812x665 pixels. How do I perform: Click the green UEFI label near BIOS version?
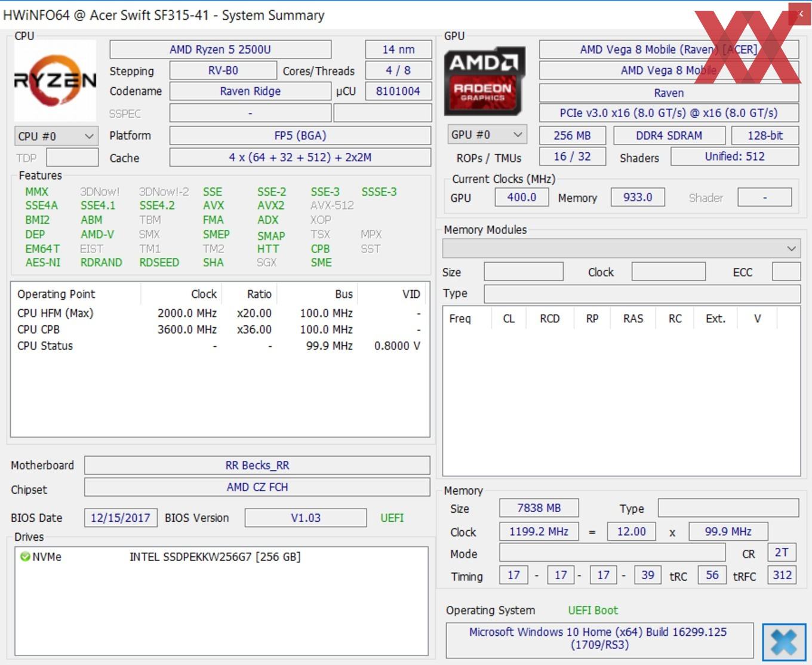click(392, 518)
